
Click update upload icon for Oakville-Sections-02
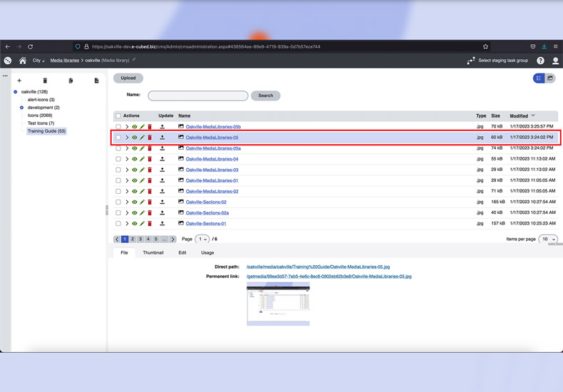click(162, 202)
